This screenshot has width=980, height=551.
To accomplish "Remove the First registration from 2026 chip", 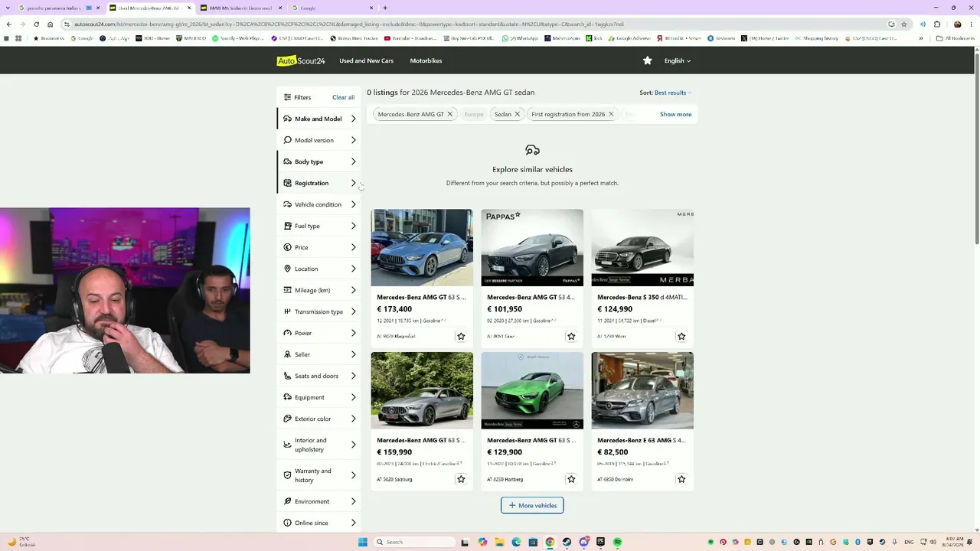I will click(611, 114).
